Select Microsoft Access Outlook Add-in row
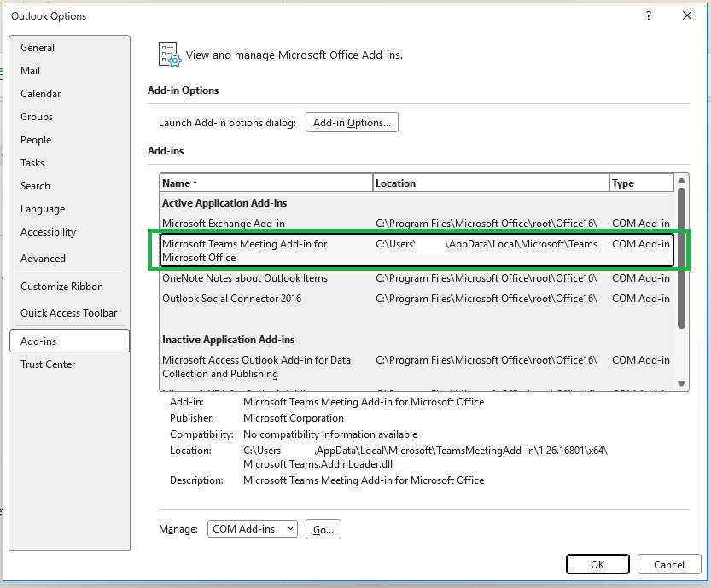 click(417, 367)
